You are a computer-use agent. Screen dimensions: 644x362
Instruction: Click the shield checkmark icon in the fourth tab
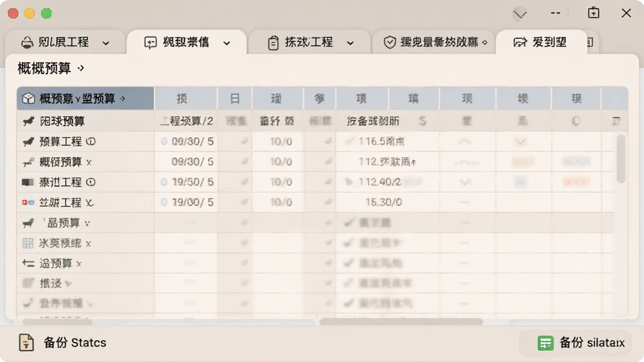pos(389,42)
